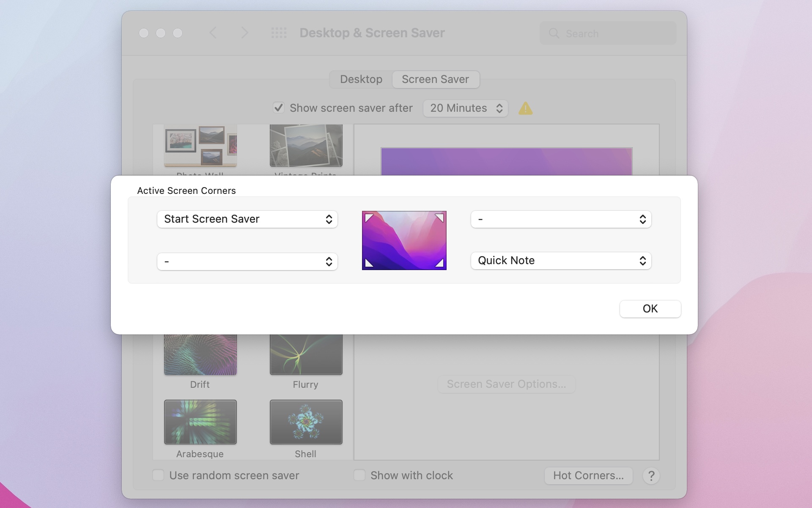Open the top-left corner action dropdown
This screenshot has height=508, width=812.
pos(247,219)
